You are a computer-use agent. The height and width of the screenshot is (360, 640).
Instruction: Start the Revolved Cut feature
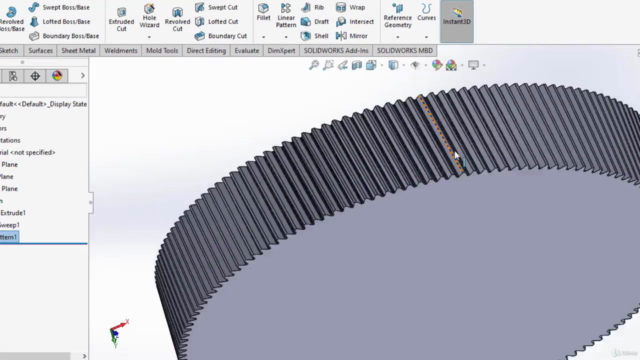tap(177, 19)
